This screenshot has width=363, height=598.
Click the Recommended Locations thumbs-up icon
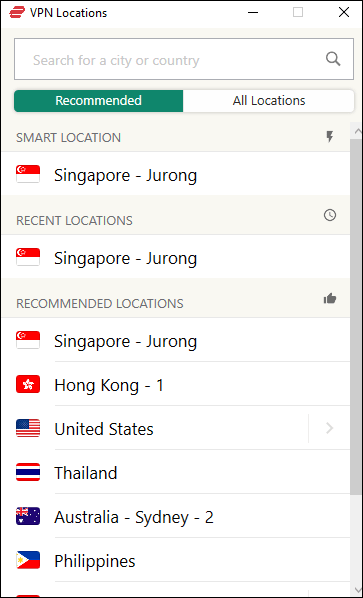pyautogui.click(x=330, y=299)
